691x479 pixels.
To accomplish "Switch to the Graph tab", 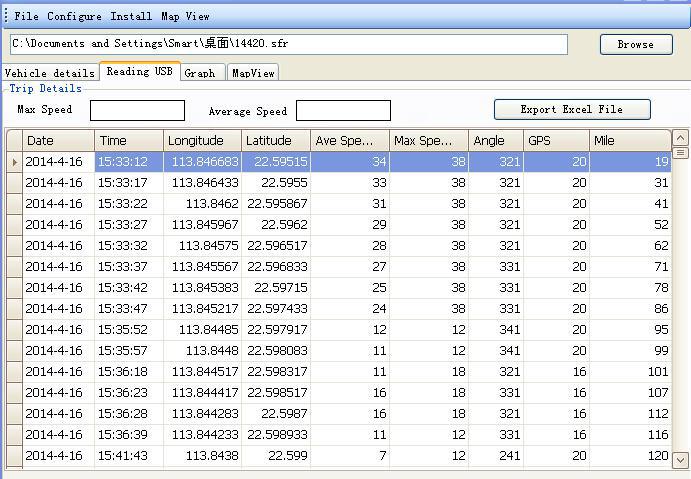I will (200, 73).
